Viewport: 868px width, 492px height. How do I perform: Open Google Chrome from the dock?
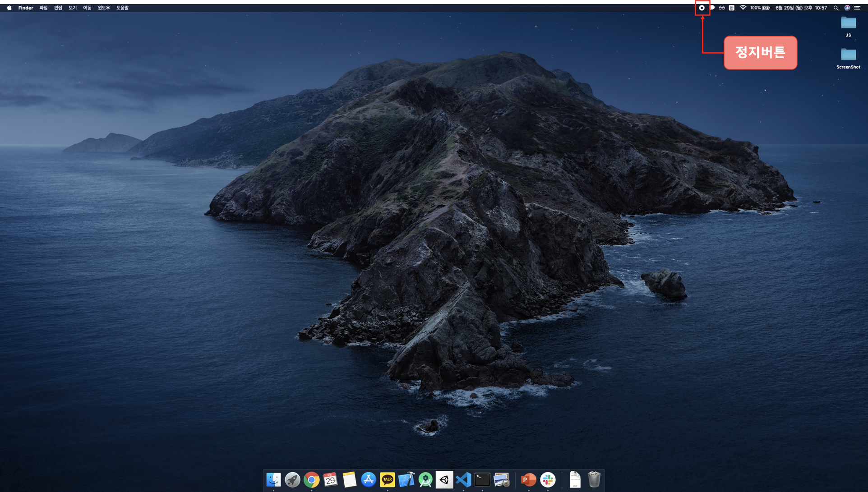(311, 480)
